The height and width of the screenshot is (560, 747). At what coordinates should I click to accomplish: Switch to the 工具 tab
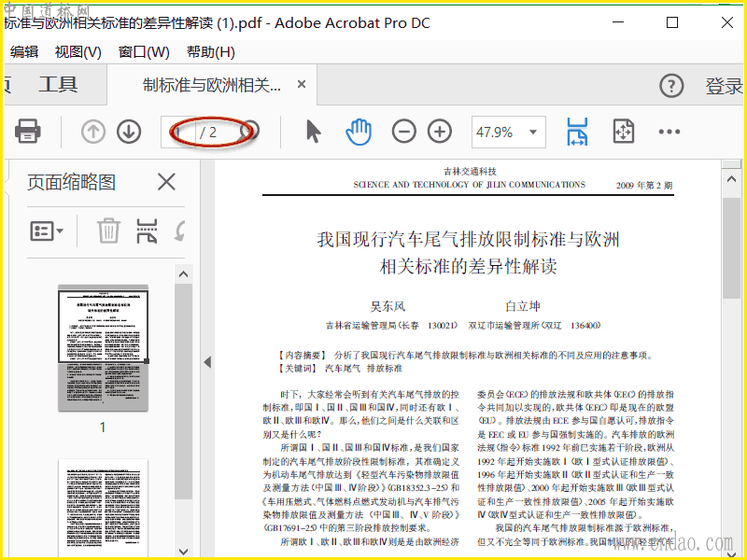[58, 85]
